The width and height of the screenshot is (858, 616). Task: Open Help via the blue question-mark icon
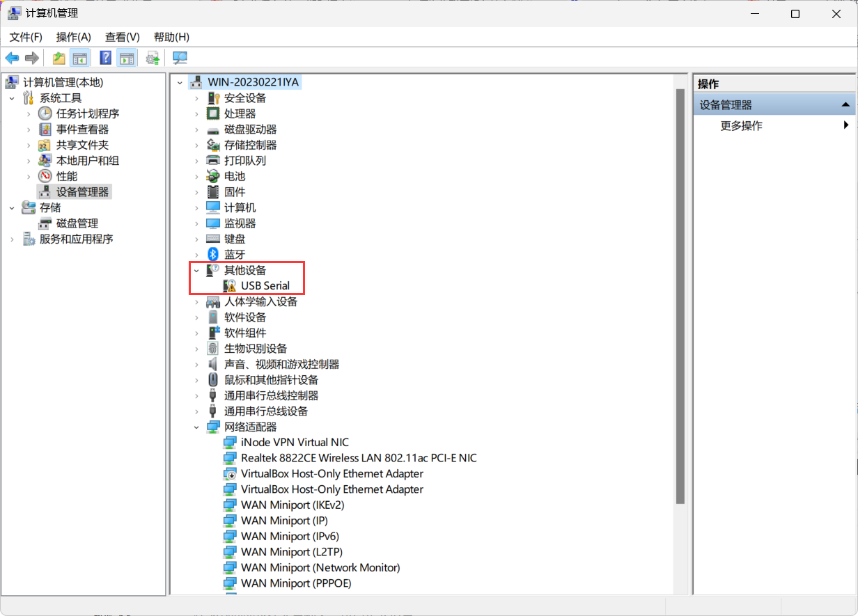106,58
